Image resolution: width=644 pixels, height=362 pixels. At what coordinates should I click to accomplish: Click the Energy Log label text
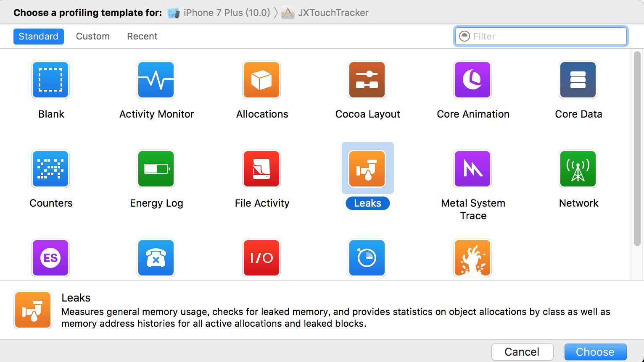157,203
